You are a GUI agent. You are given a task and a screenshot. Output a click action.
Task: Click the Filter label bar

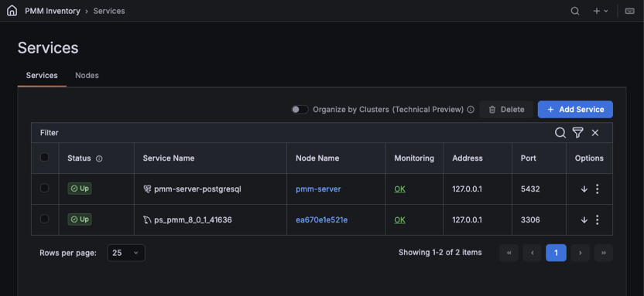50,132
